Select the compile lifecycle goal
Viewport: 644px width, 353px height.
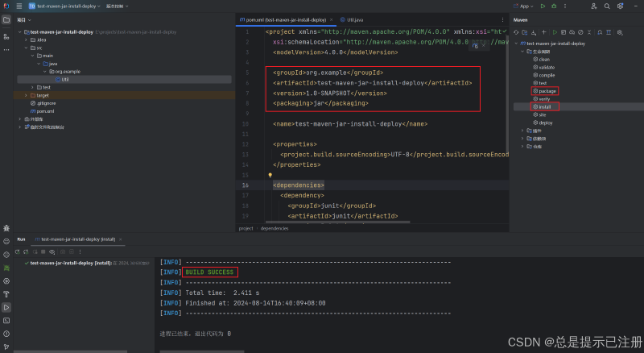tap(544, 75)
